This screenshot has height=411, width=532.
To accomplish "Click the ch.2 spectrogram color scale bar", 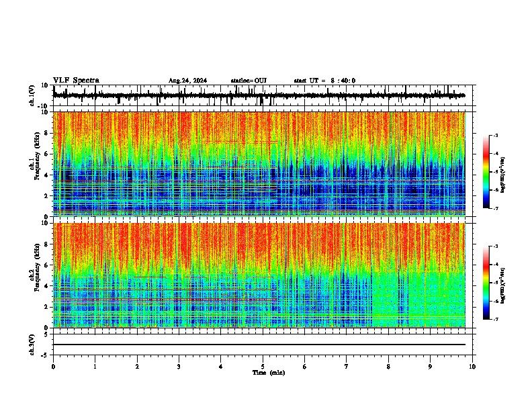I will 486,283.
